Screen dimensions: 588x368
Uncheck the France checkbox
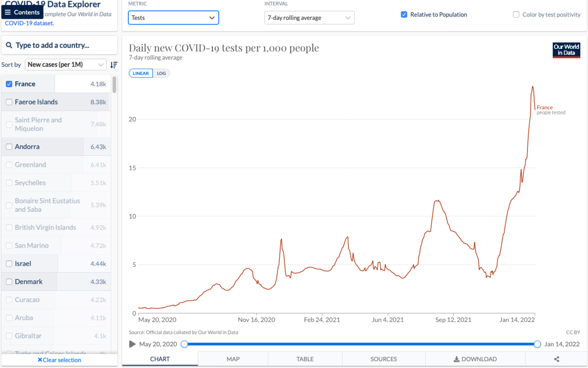coord(9,84)
